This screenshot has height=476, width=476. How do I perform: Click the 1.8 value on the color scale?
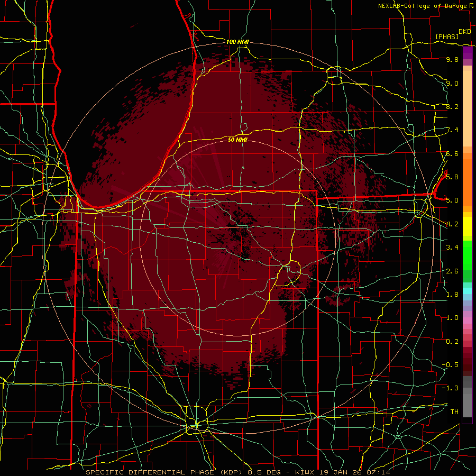(452, 294)
